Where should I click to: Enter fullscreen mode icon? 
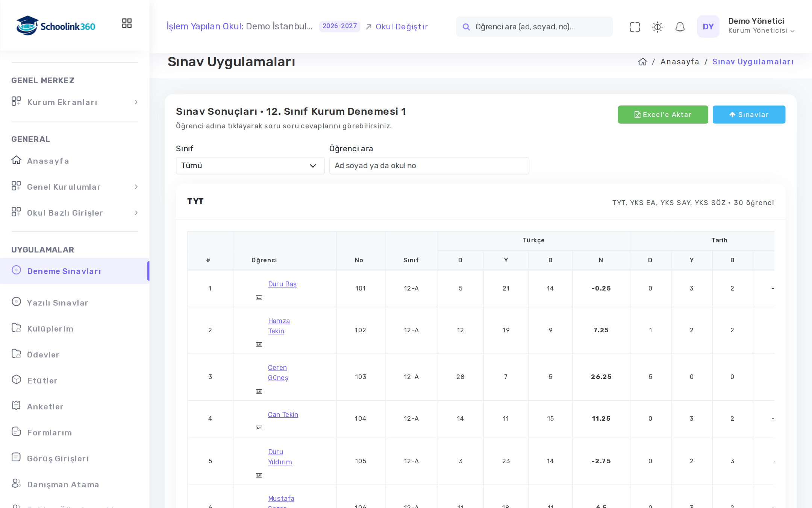[635, 27]
